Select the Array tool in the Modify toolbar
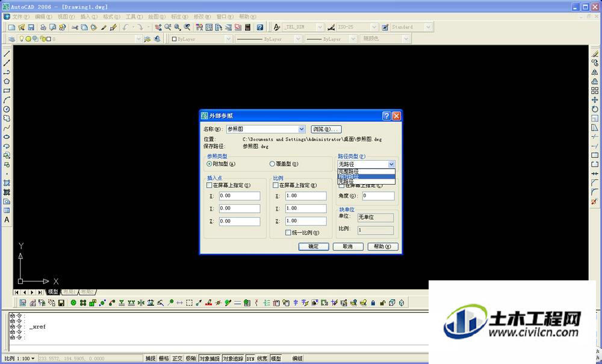The height and width of the screenshot is (364, 602). coord(595,90)
